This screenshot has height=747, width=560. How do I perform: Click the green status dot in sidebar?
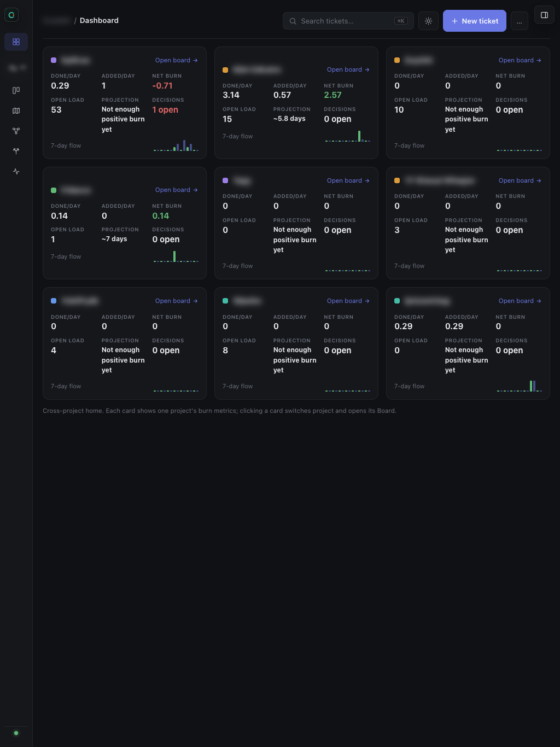[x=16, y=733]
